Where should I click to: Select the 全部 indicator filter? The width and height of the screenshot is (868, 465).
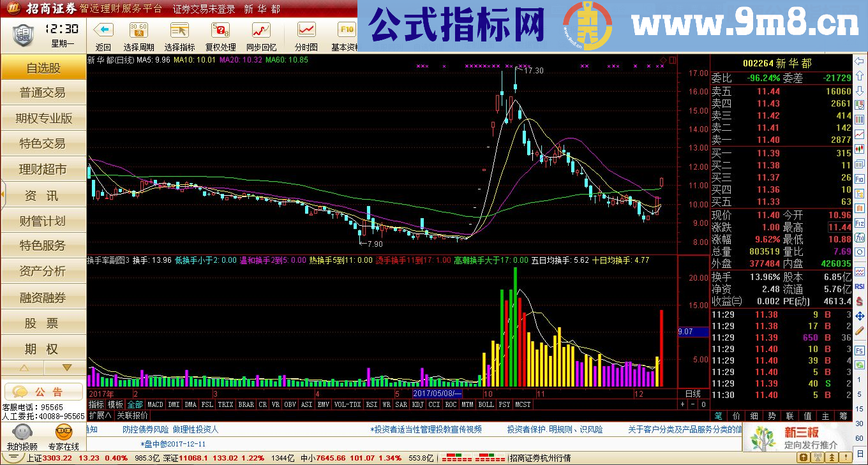[x=135, y=404]
